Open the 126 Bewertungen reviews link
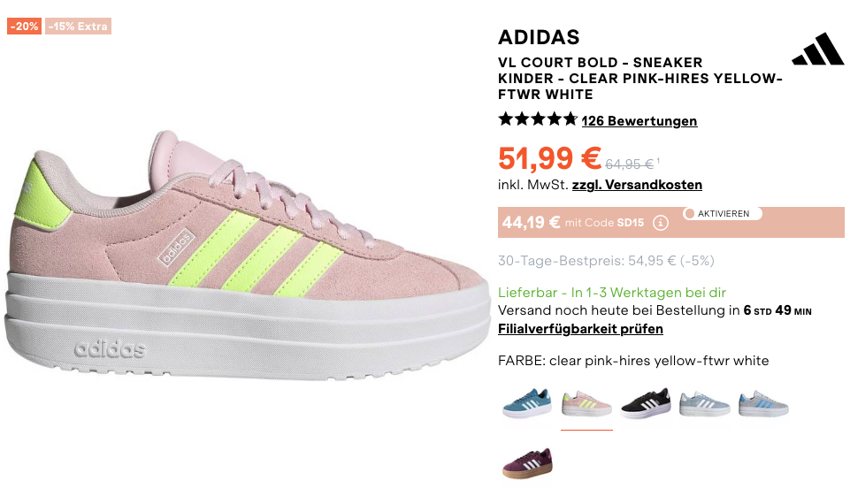The height and width of the screenshot is (504, 850). coord(639,121)
